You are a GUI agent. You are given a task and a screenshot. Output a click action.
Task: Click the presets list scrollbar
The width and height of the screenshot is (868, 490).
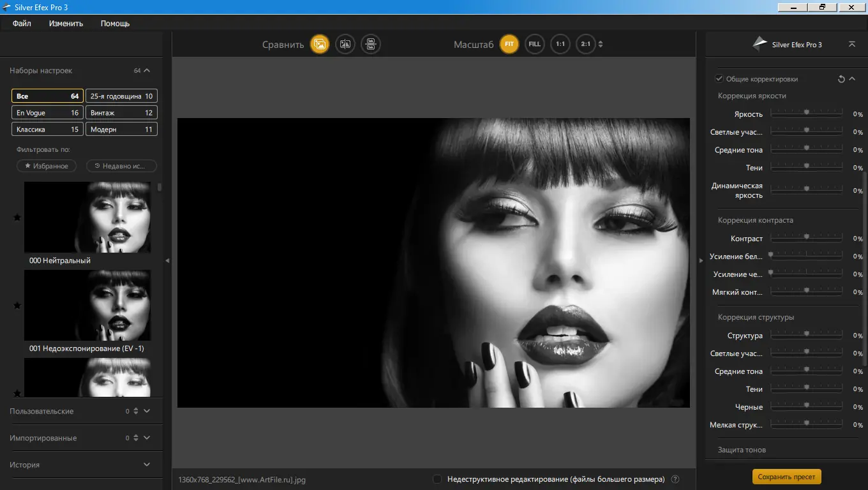click(x=160, y=188)
